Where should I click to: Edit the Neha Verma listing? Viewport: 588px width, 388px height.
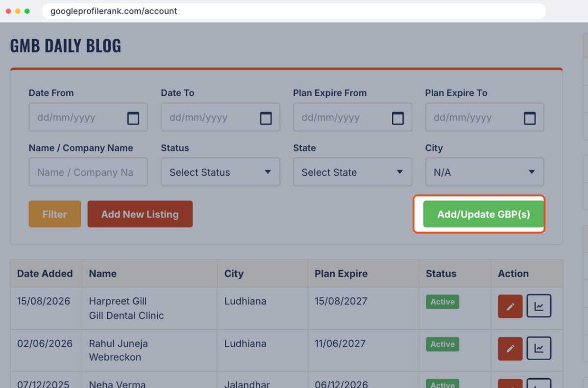(510, 384)
